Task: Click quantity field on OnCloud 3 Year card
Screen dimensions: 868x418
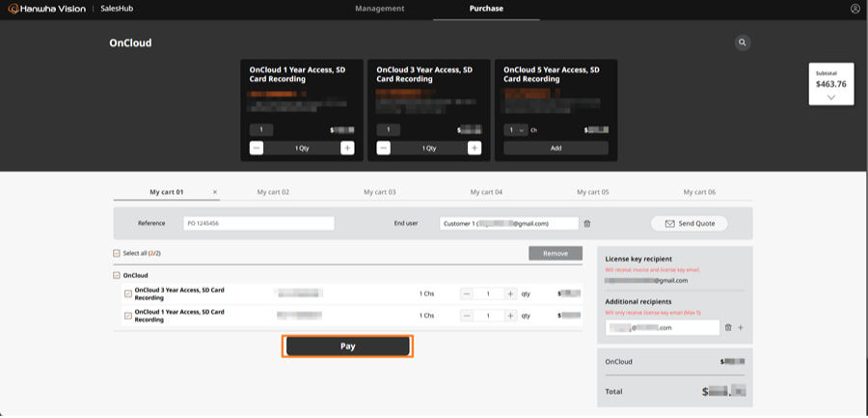Action: tap(389, 130)
